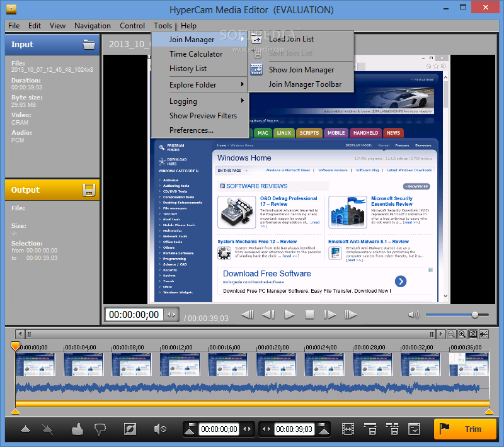Choose Show Join Manager

pyautogui.click(x=301, y=70)
